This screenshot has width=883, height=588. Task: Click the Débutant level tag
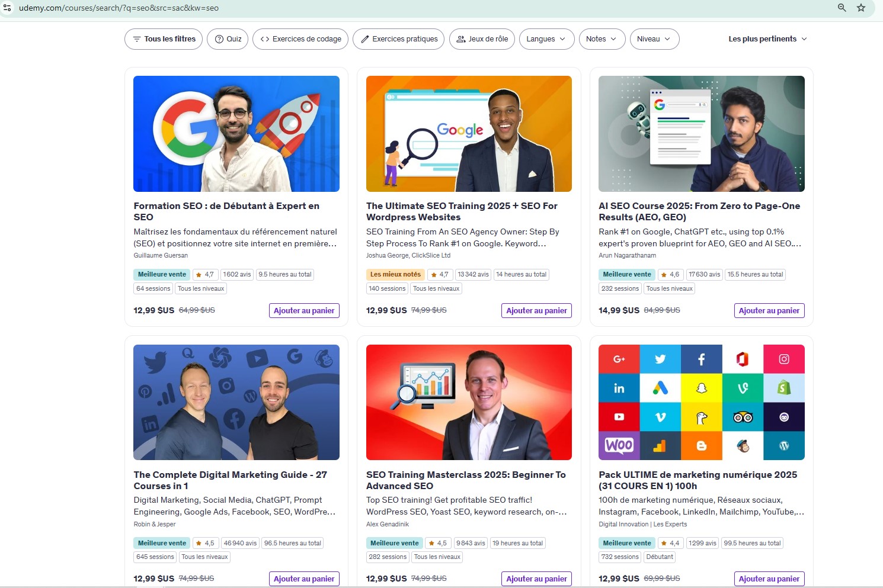[x=660, y=557]
